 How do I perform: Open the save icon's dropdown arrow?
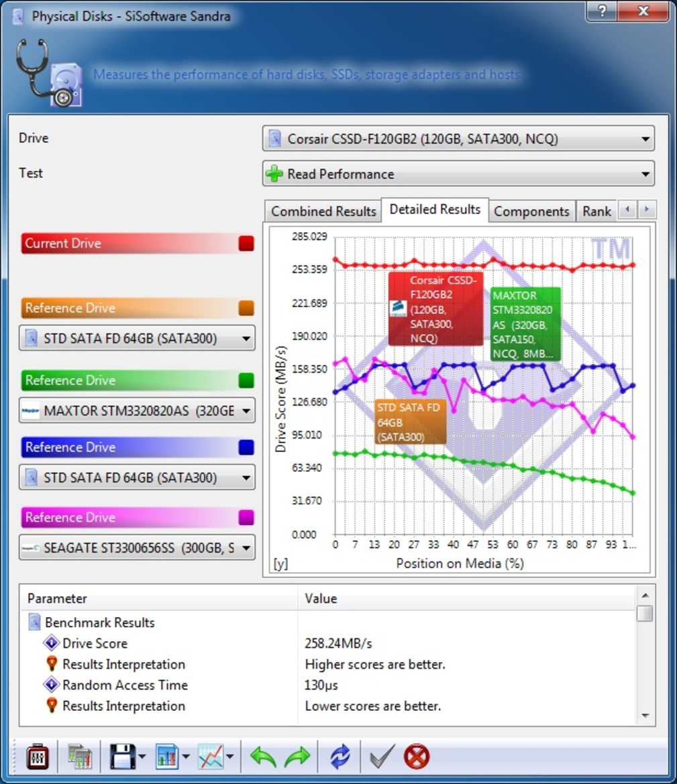pyautogui.click(x=142, y=757)
